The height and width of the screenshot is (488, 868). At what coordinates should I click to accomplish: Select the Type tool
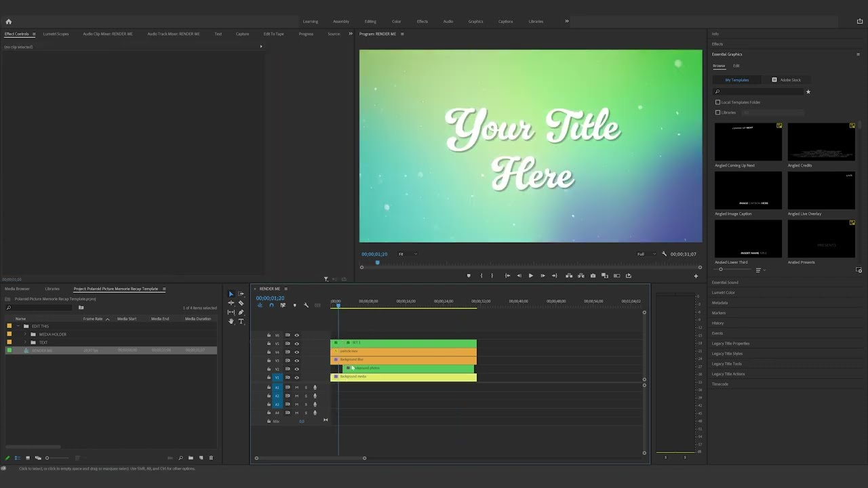(241, 321)
